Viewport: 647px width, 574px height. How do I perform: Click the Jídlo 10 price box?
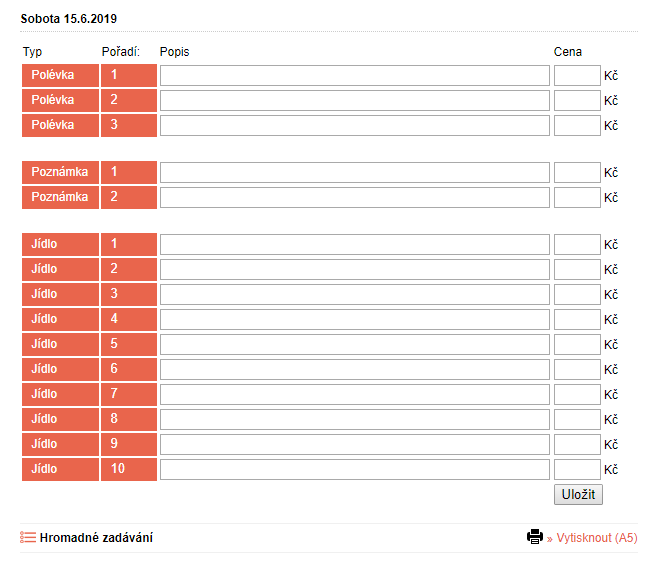pos(576,470)
